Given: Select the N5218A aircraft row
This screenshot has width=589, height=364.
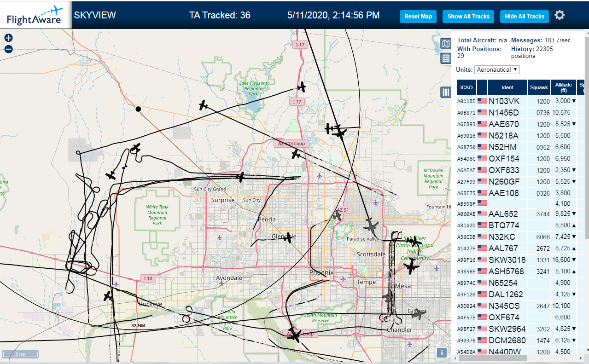Looking at the screenshot, I should 520,136.
